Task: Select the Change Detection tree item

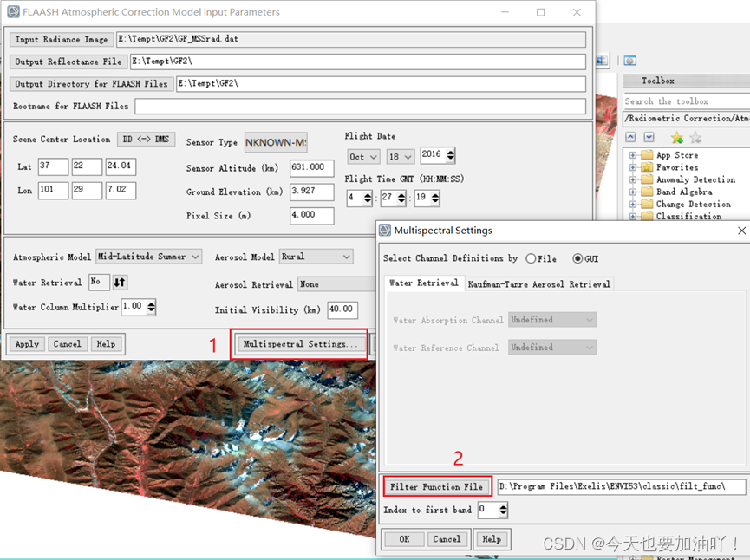Action: click(693, 205)
